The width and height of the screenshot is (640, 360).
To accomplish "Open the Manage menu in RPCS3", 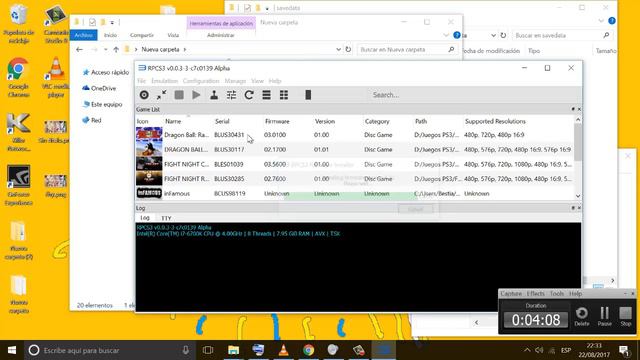I will (x=235, y=81).
